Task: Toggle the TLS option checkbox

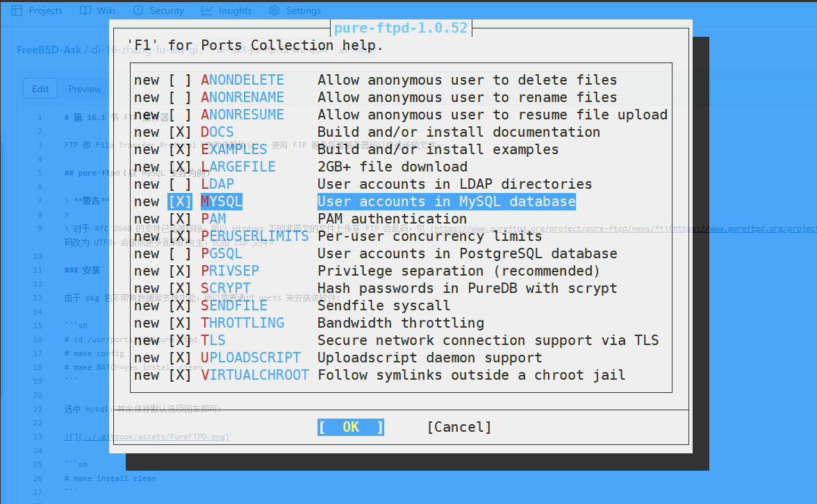Action: coord(180,340)
